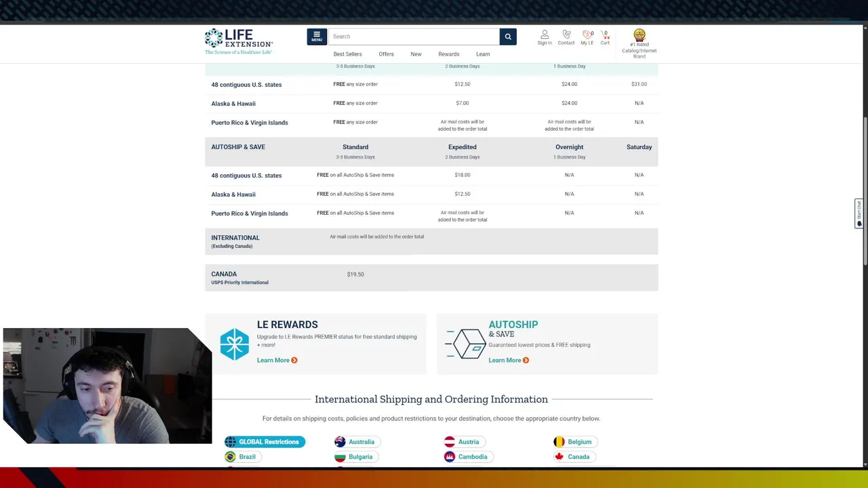Image resolution: width=868 pixels, height=488 pixels.
Task: Select the Canada flag icon
Action: point(559,457)
